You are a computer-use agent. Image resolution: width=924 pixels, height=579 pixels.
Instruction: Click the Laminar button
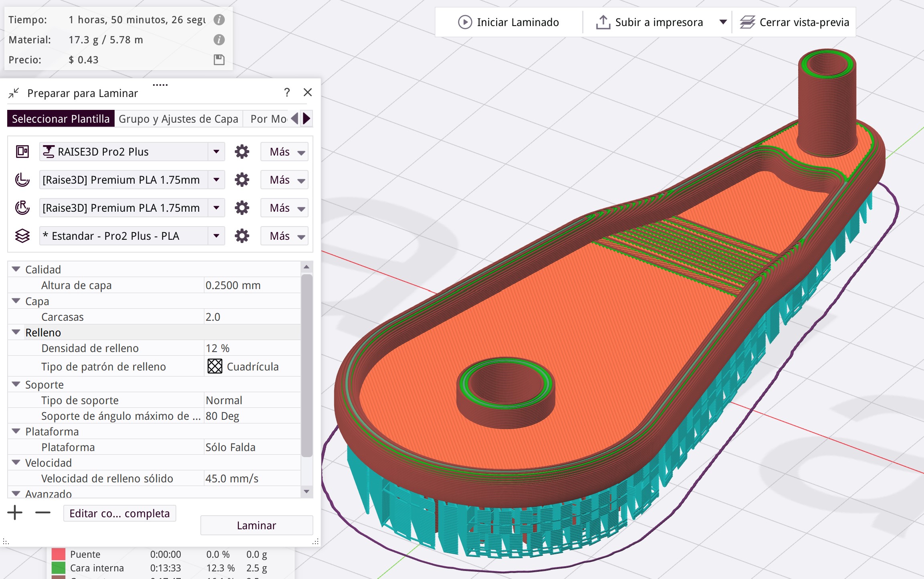pyautogui.click(x=256, y=525)
